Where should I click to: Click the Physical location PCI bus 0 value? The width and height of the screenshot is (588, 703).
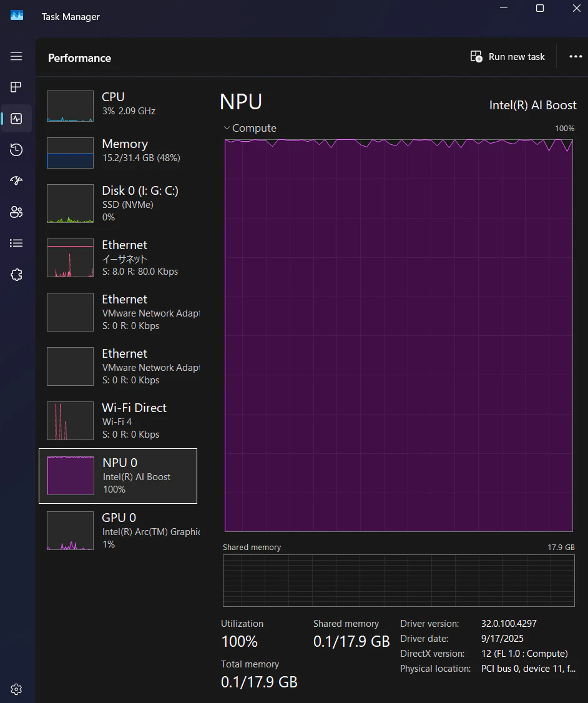tap(528, 668)
